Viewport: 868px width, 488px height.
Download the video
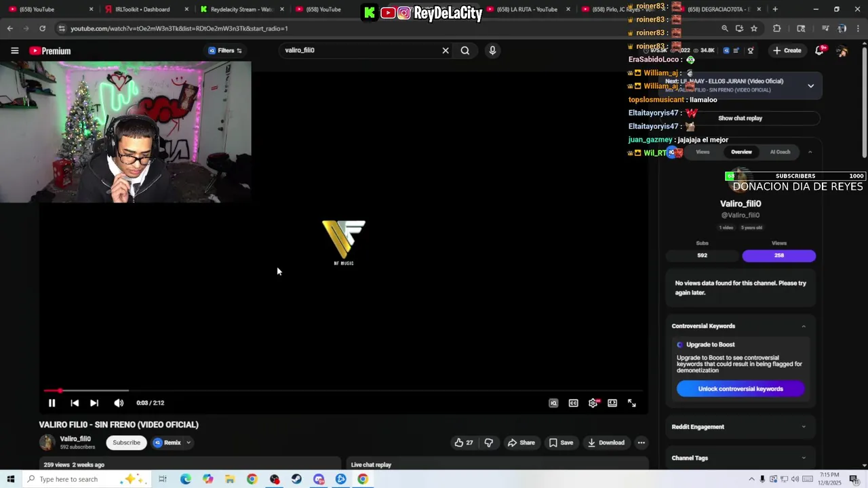[x=606, y=443]
